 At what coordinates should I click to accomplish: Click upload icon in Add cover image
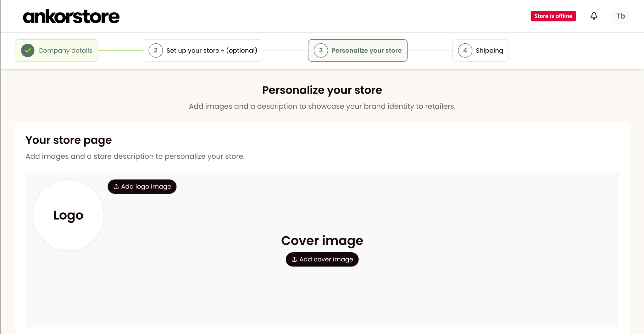point(294,259)
